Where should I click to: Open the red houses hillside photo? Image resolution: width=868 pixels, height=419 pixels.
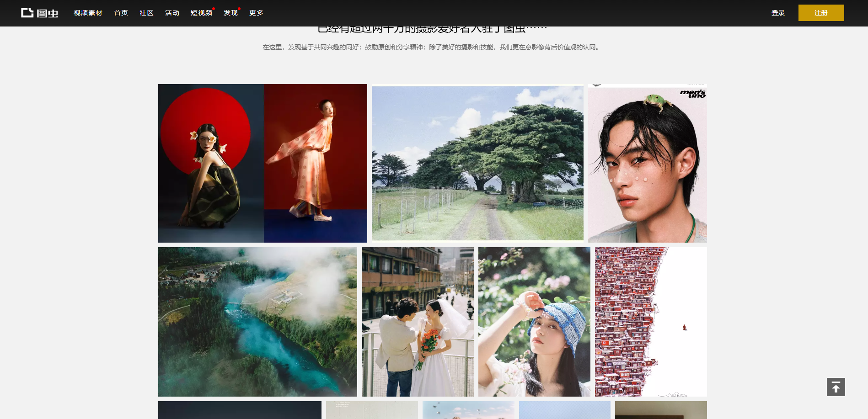[x=650, y=322]
